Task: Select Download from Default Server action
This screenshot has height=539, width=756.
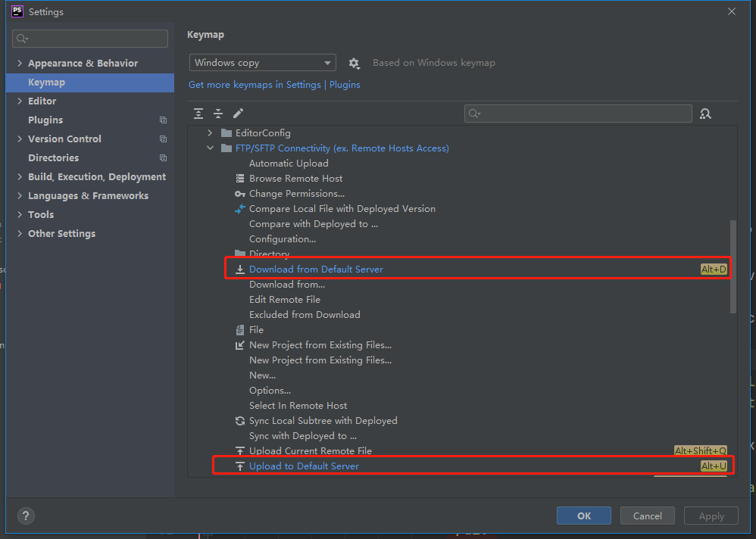Action: pos(316,269)
